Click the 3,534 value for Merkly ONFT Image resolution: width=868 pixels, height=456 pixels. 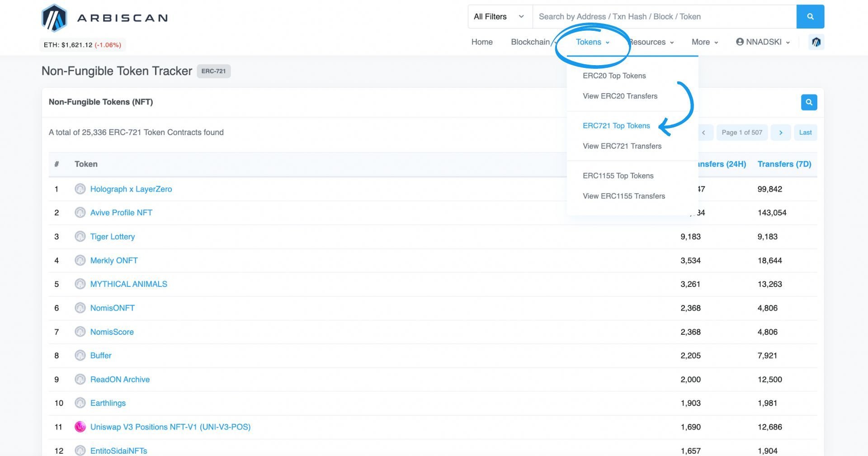tap(691, 261)
